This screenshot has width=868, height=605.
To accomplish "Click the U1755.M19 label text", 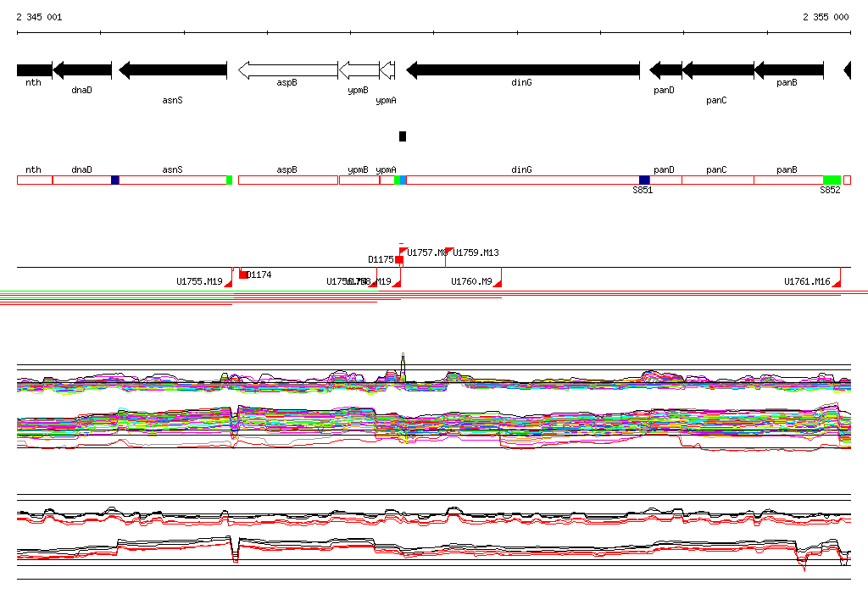I will 199,282.
